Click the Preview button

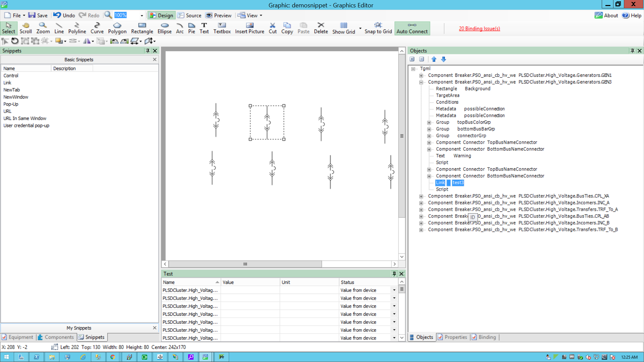pyautogui.click(x=219, y=15)
